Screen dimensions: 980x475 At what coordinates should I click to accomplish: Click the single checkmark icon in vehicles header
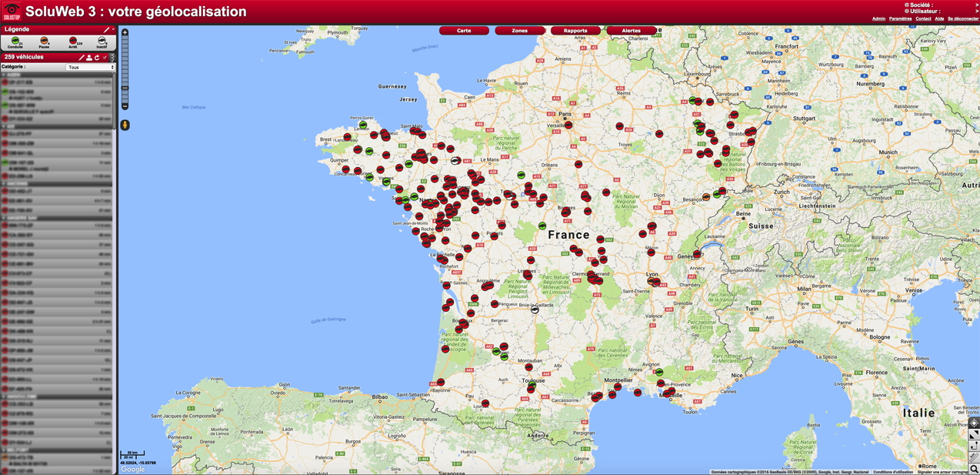105,58
